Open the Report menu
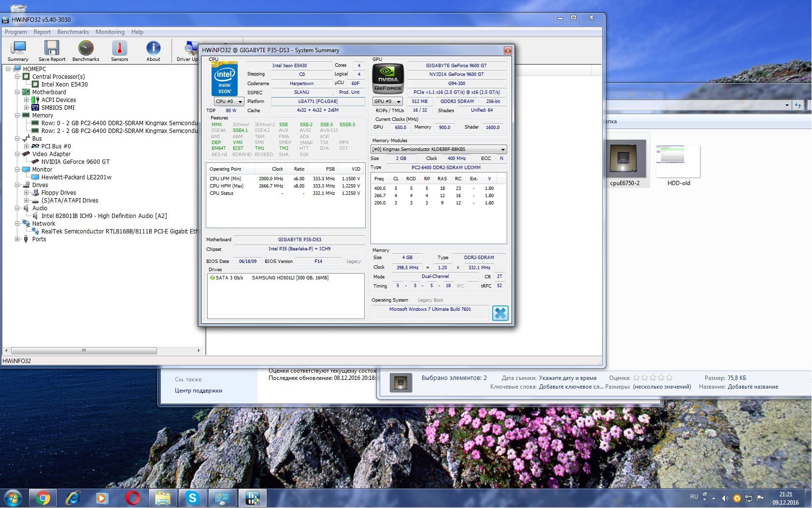 pos(42,32)
